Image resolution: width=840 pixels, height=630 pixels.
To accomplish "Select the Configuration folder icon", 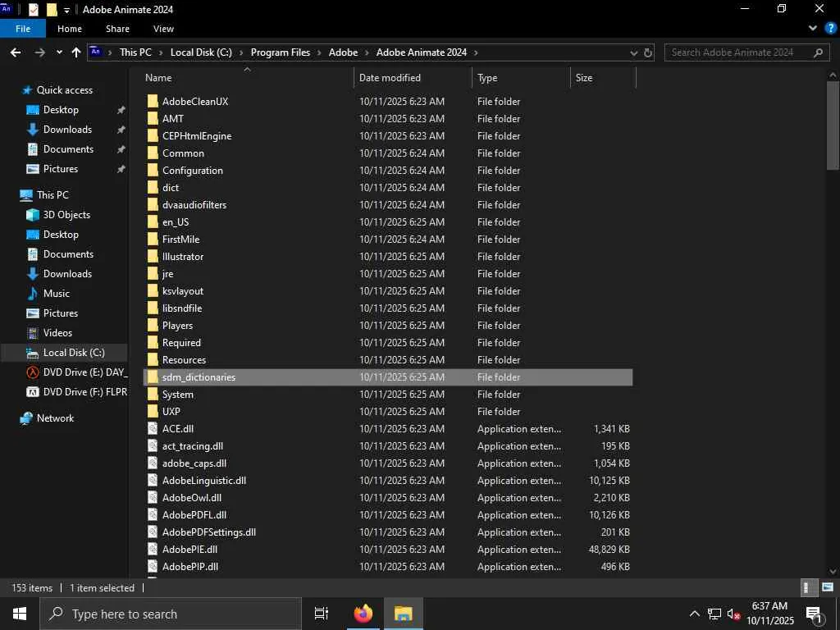I will [x=153, y=171].
